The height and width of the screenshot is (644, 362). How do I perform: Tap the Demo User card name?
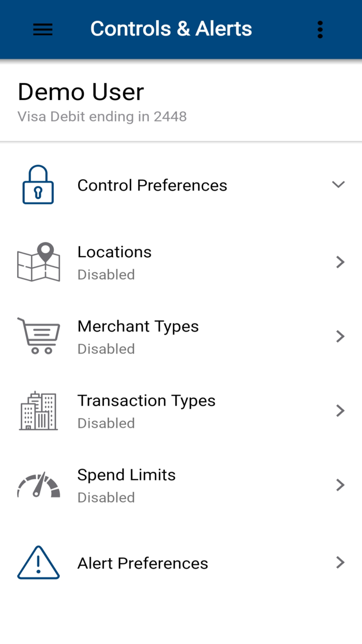pos(81,92)
